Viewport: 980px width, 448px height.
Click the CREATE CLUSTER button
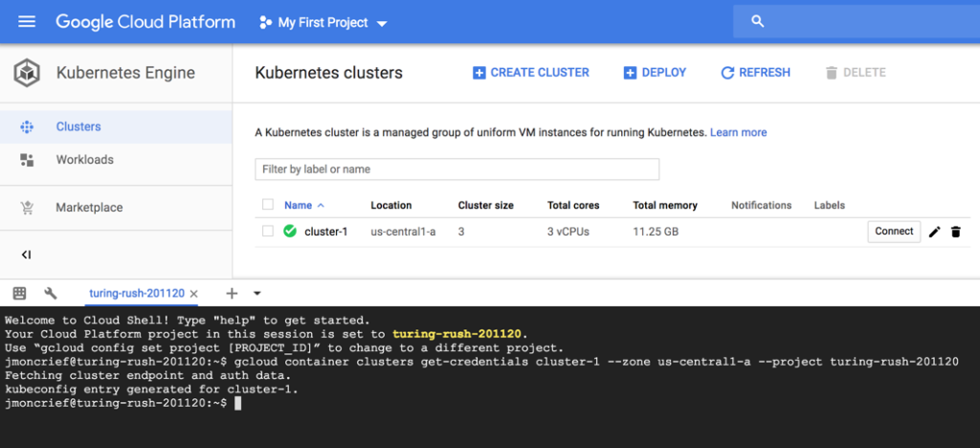tap(531, 73)
